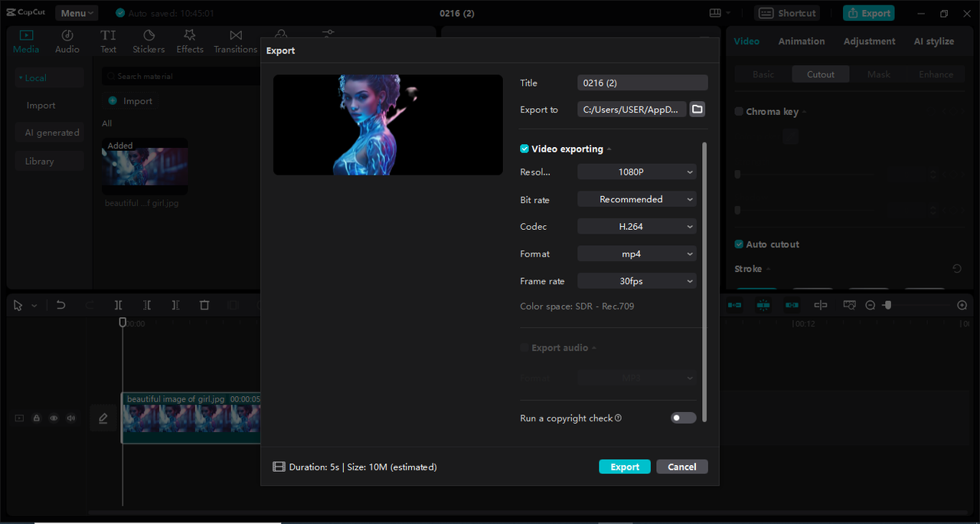Click the linkage icon in timeline toolbar
The height and width of the screenshot is (524, 980).
coord(792,305)
